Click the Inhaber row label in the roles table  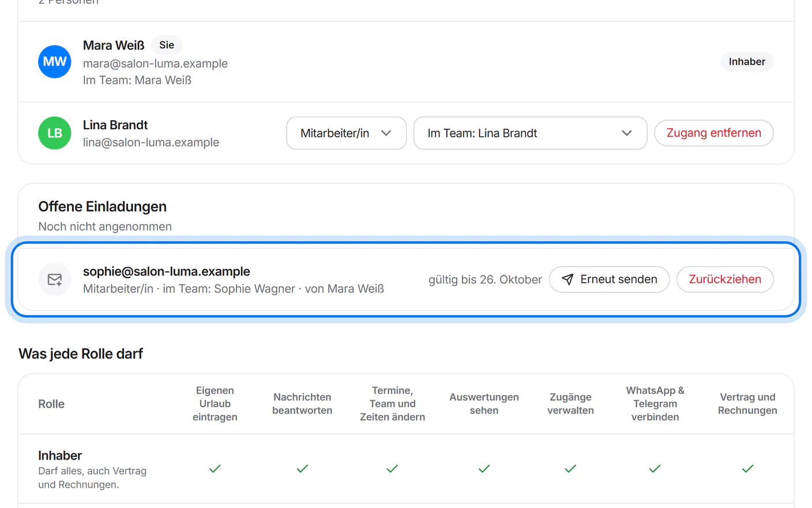pyautogui.click(x=60, y=455)
